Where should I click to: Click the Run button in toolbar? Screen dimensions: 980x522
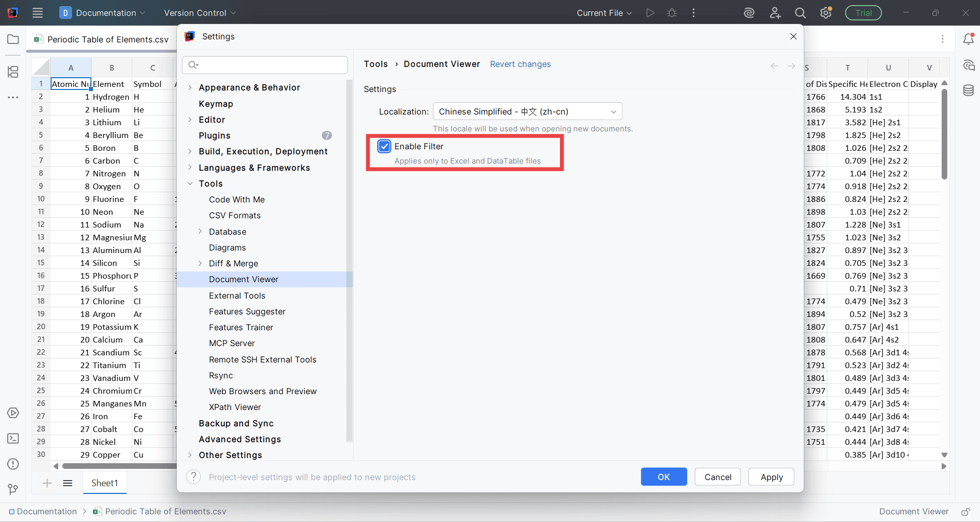[650, 13]
